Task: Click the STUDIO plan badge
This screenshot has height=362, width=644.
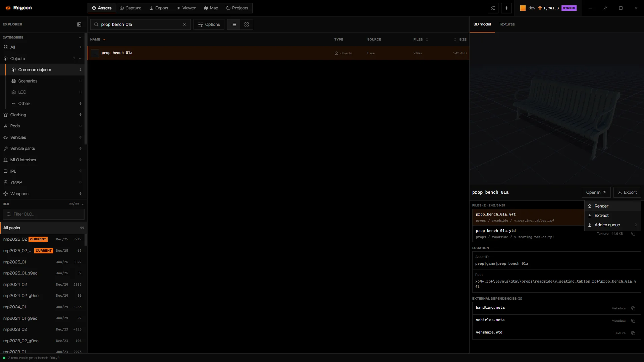Action: [x=569, y=8]
